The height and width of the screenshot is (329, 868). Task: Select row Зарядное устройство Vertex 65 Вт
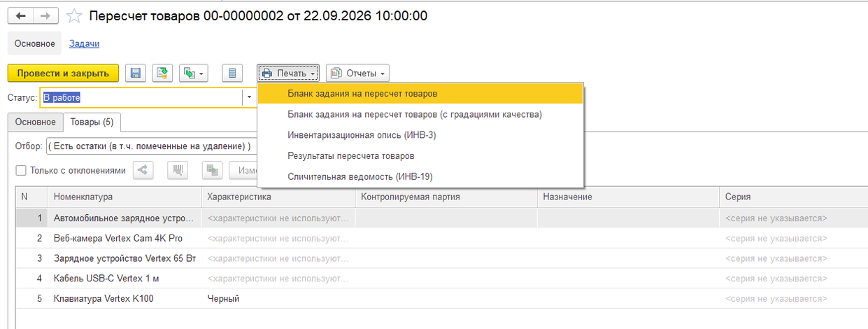pos(442,258)
